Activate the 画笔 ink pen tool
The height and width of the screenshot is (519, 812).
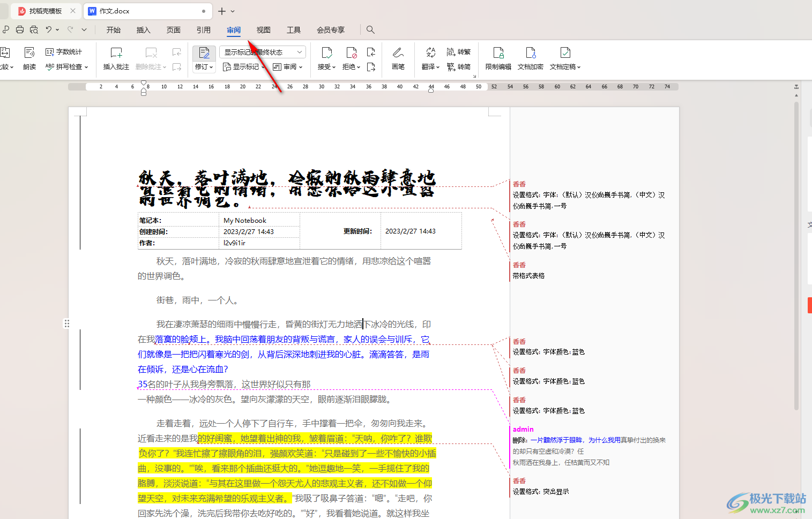tap(397, 59)
